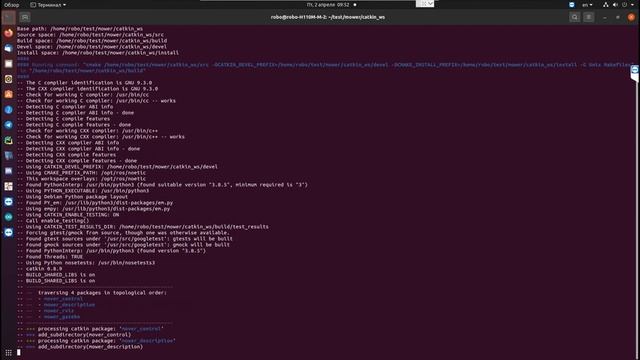Open the Files manager dock icon
Image resolution: width=640 pixels, height=360 pixels.
pyautogui.click(x=9, y=64)
